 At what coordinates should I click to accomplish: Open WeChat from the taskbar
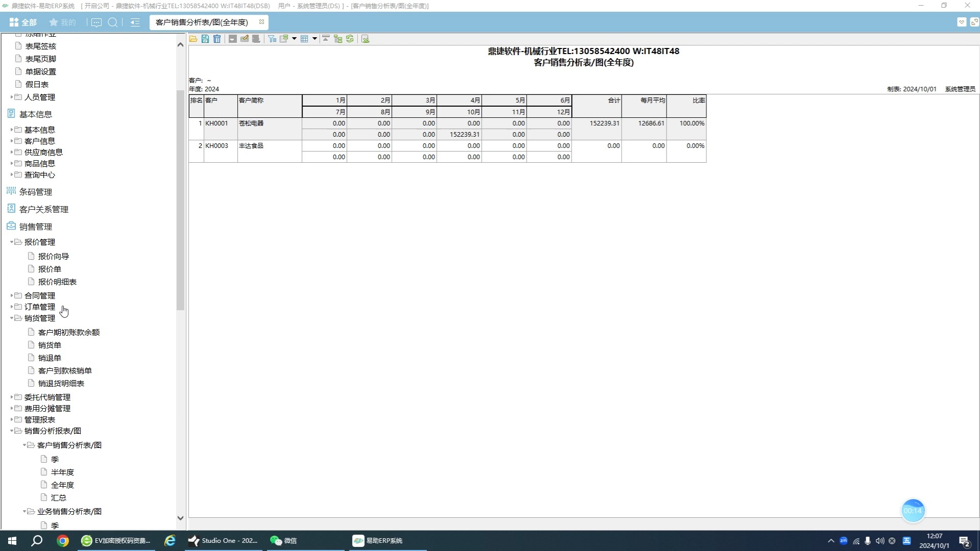[x=284, y=541]
